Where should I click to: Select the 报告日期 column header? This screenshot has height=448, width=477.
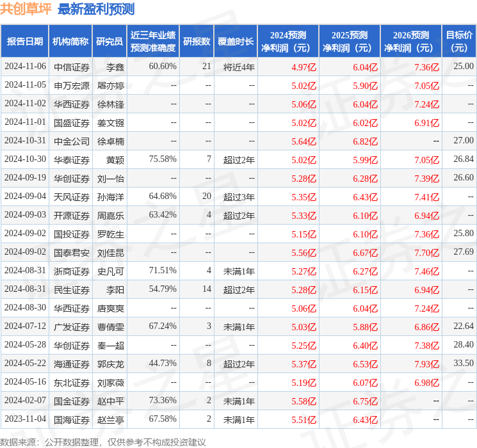point(24,42)
